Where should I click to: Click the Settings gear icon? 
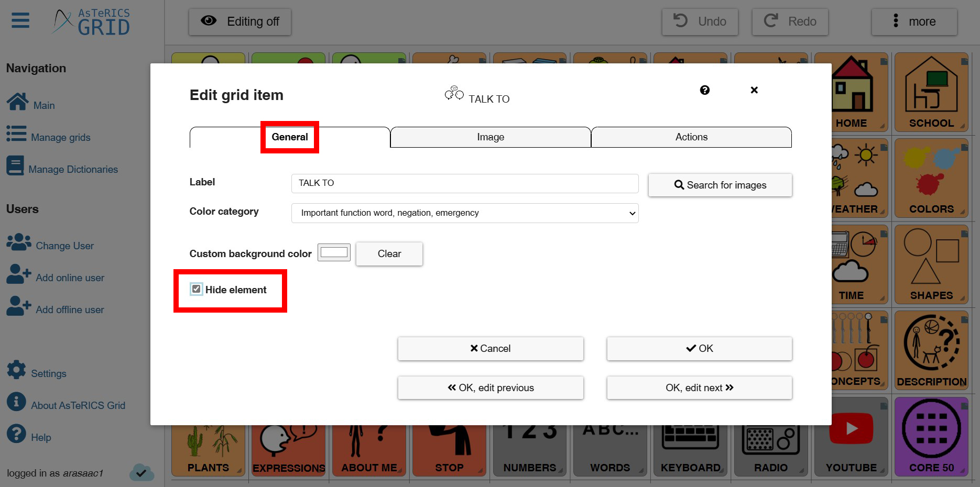pos(16,370)
